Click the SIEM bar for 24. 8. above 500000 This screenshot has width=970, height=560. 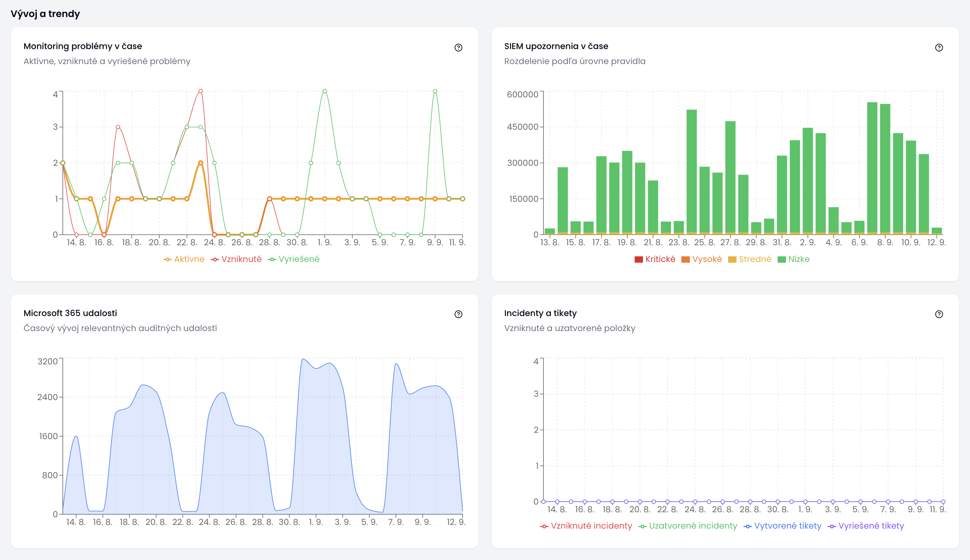(x=692, y=172)
